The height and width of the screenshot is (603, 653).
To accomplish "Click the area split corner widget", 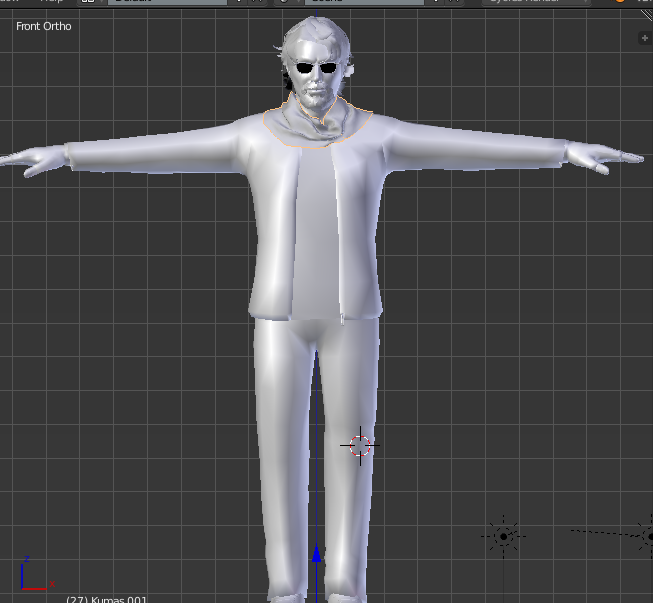I will point(647,15).
